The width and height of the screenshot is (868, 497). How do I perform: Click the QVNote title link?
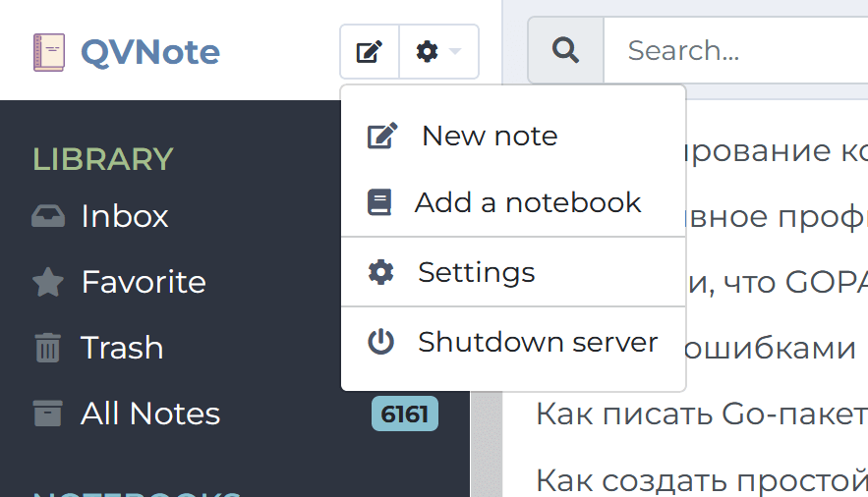150,52
